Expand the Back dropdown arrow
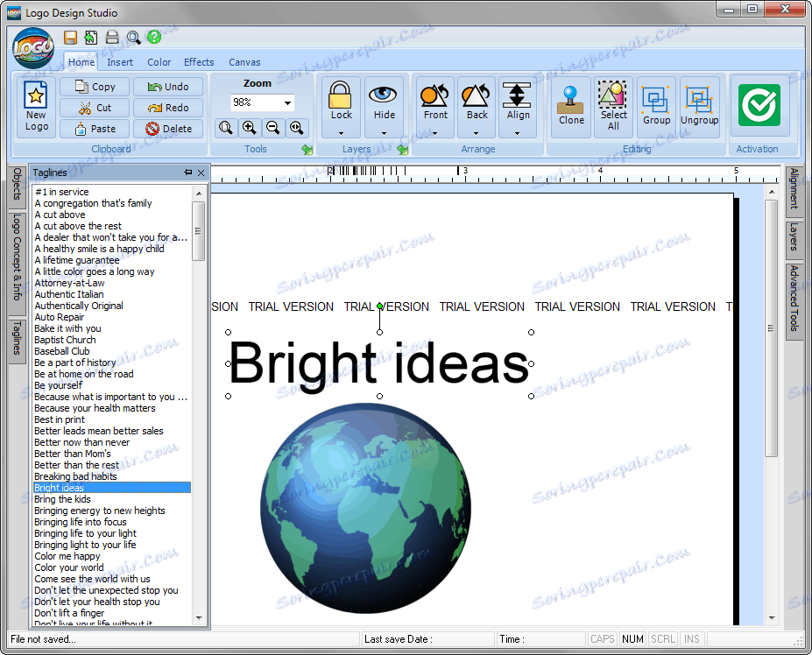 tap(476, 133)
